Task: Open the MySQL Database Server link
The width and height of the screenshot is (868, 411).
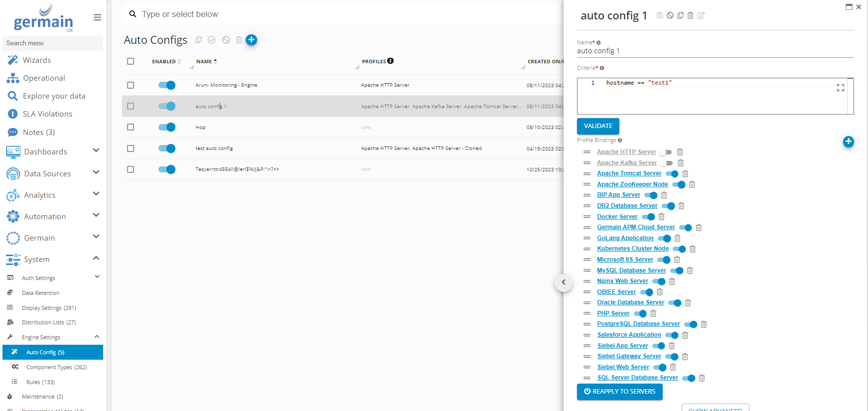Action: [x=631, y=271]
